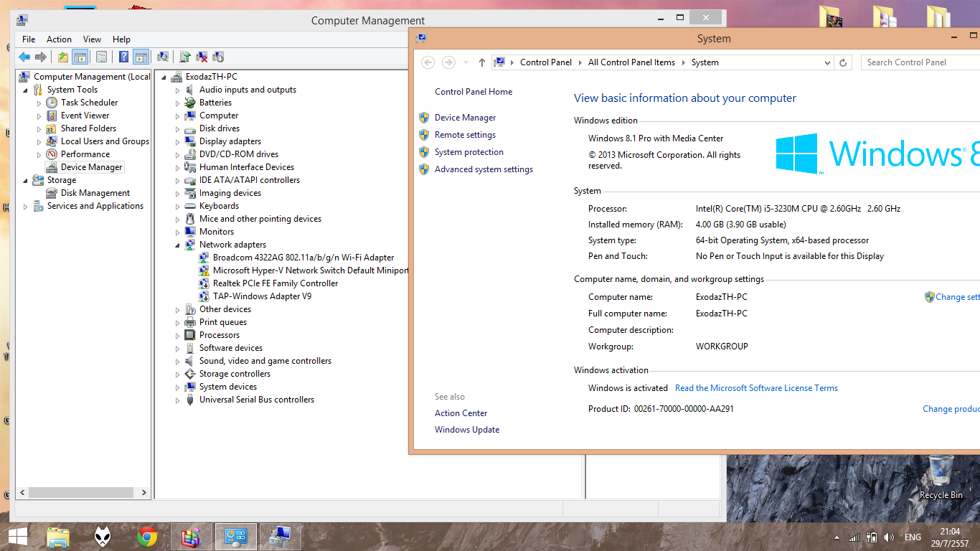Open the Action Center link
980x551 pixels.
pos(461,413)
